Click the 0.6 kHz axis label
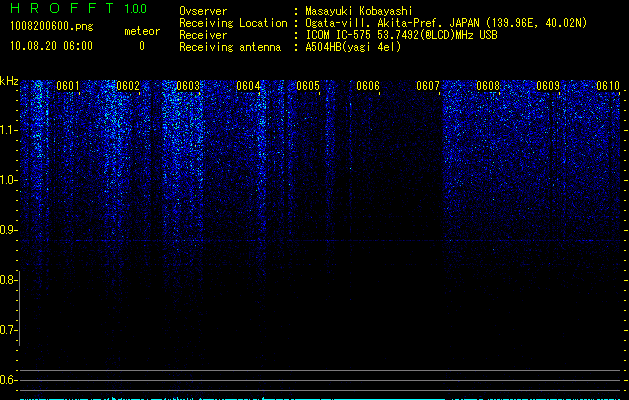This screenshot has height=400, width=629. 8,380
